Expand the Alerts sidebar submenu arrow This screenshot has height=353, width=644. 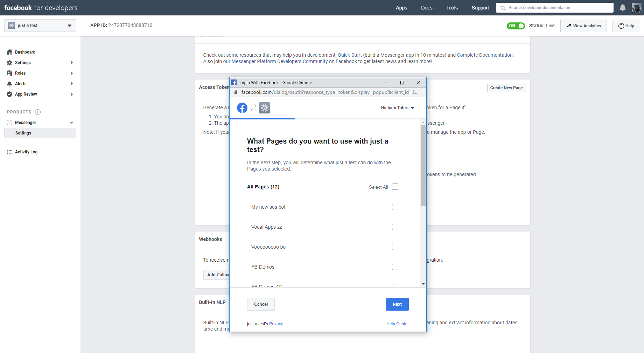(x=72, y=84)
